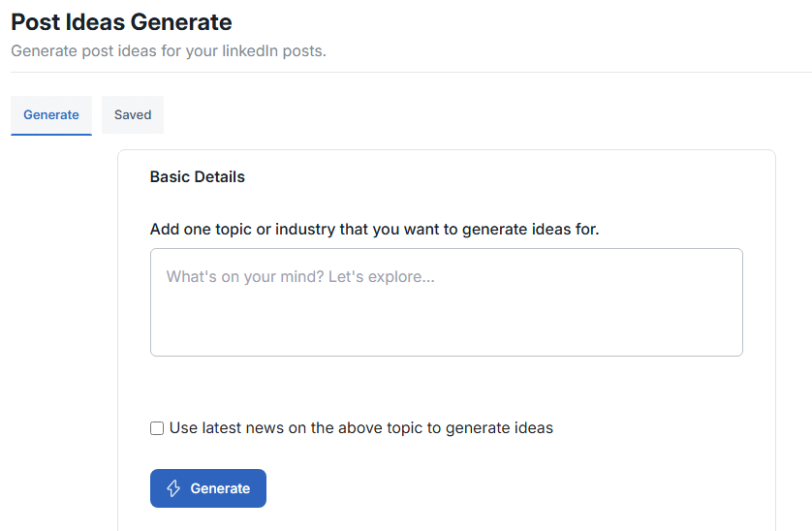
Task: Click the 'Post Ideas Generate' heading
Action: coord(122,21)
